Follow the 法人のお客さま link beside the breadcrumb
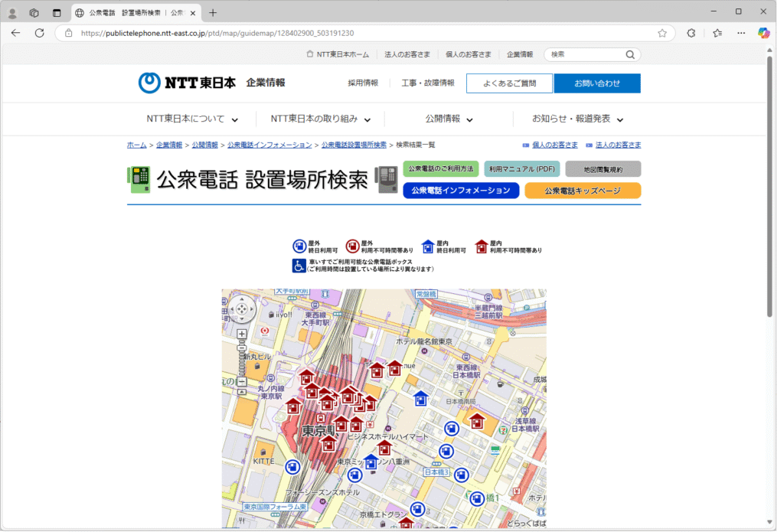 pyautogui.click(x=618, y=145)
